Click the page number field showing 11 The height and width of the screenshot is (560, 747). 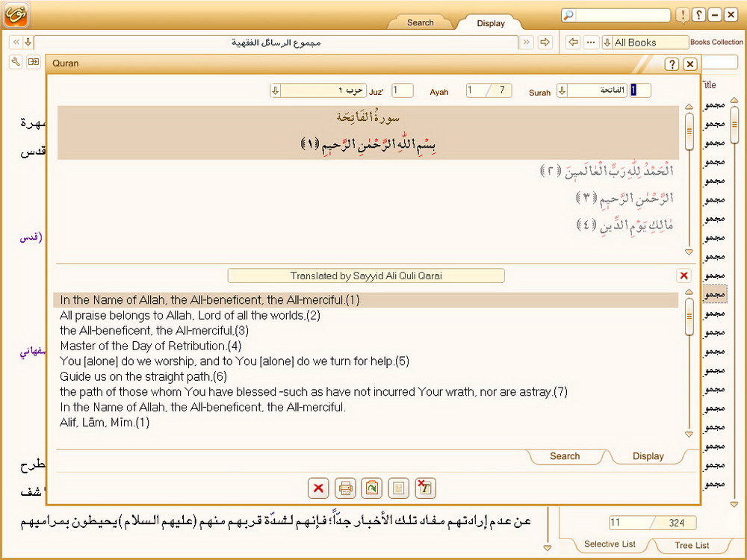point(631,523)
